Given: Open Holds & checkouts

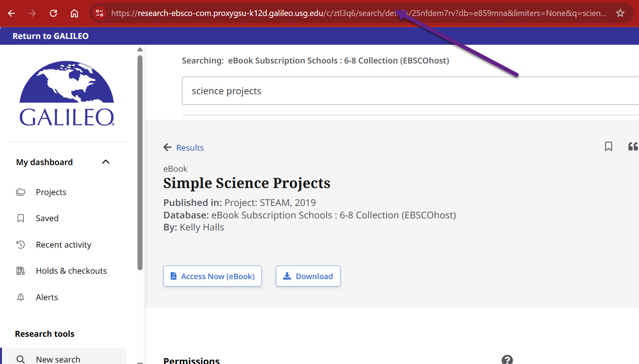Looking at the screenshot, I should pos(71,271).
